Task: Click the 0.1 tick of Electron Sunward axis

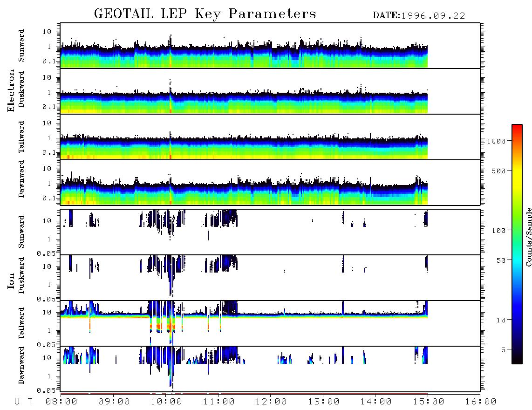Action: coord(49,61)
